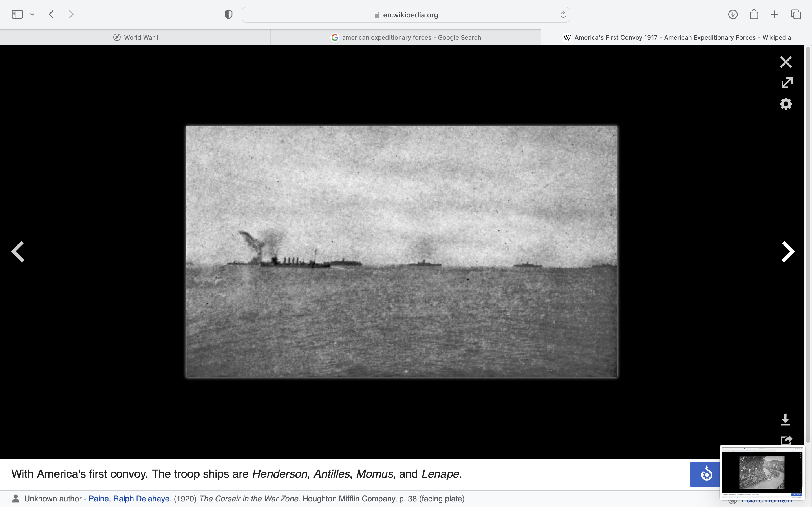812x507 pixels.
Task: Expand the sidebar tab group dropdown
Action: pos(32,14)
